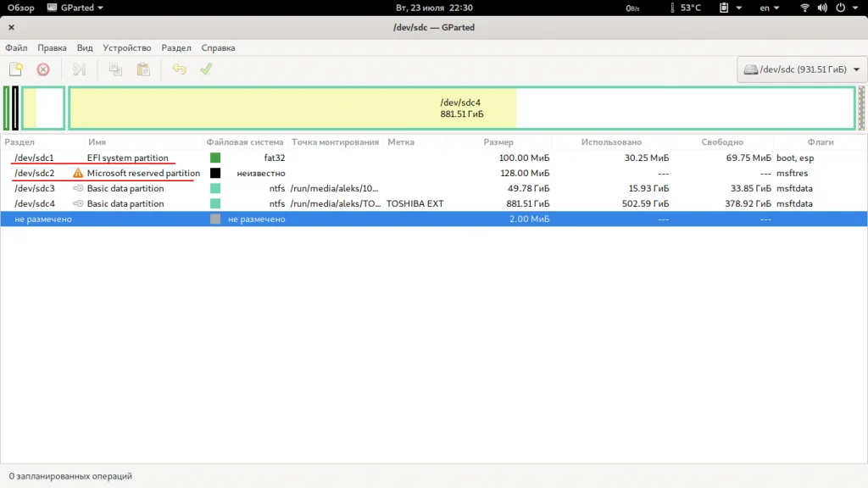Sort by the Свободно column header
868x488 pixels.
tap(722, 142)
